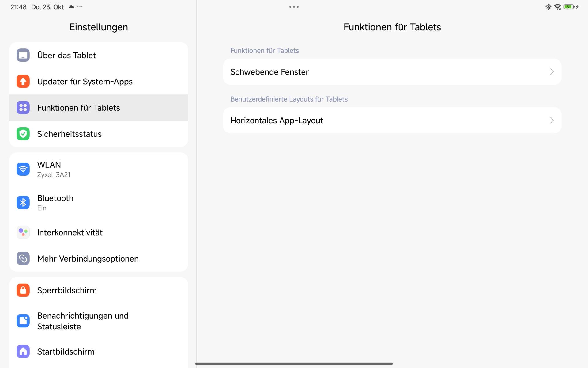Screen dimensions: 588x368
Task: Click the Bluetooth settings icon
Action: pyautogui.click(x=23, y=203)
